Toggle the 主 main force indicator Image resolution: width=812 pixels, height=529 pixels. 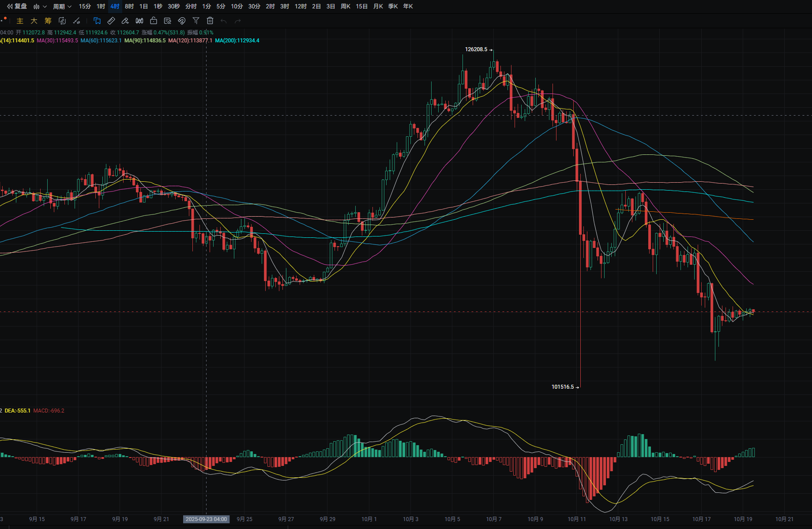tap(20, 21)
